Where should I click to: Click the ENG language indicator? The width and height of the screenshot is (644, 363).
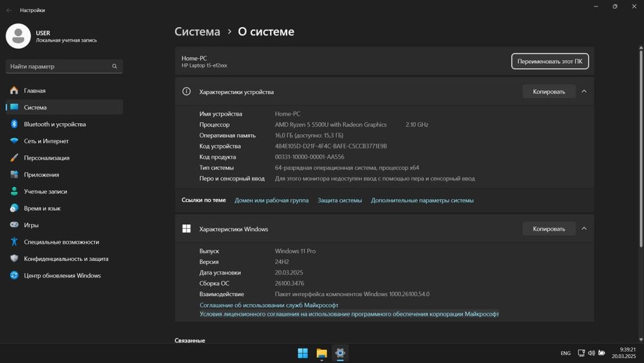(565, 353)
